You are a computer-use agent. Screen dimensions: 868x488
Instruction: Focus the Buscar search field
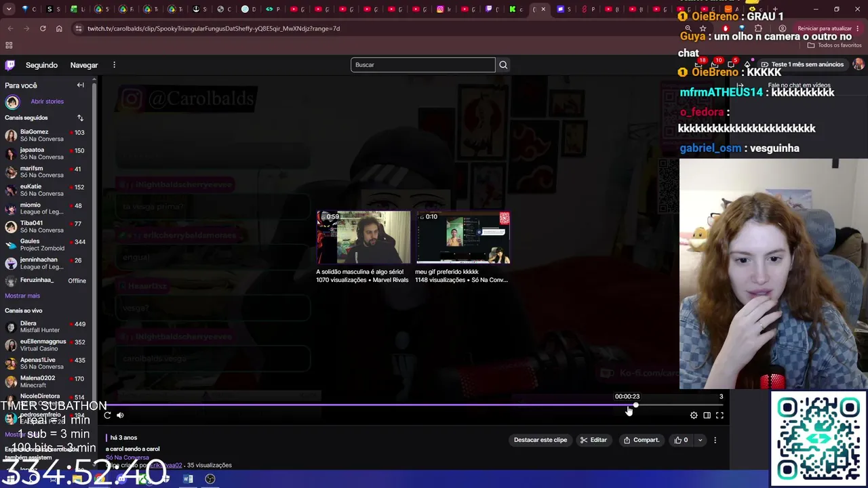tap(423, 65)
